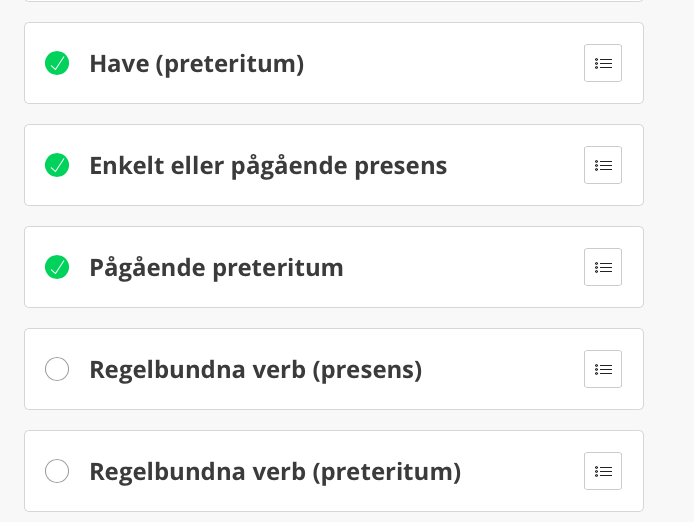694x522 pixels.
Task: Click green checkmark beside Pågående preteritum
Action: point(57,267)
